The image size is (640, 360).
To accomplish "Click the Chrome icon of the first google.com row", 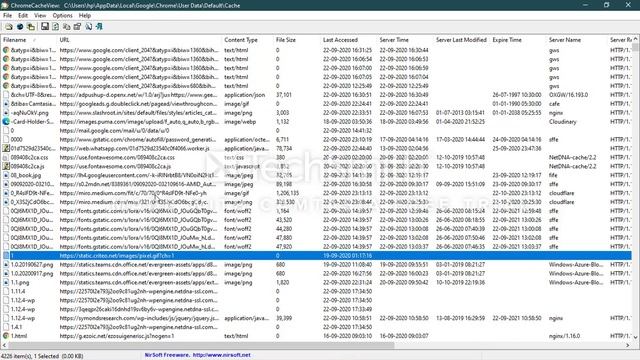I will pyautogui.click(x=6, y=50).
